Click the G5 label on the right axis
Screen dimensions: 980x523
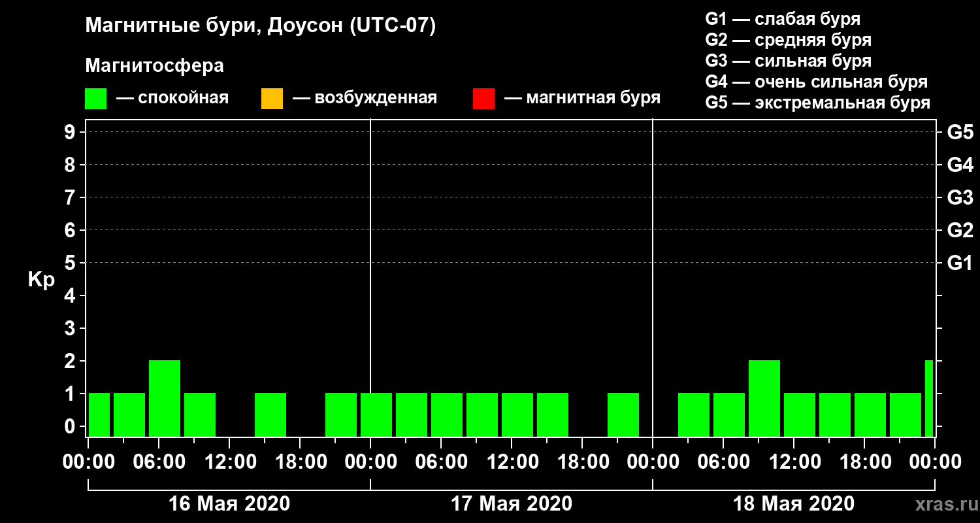[960, 133]
